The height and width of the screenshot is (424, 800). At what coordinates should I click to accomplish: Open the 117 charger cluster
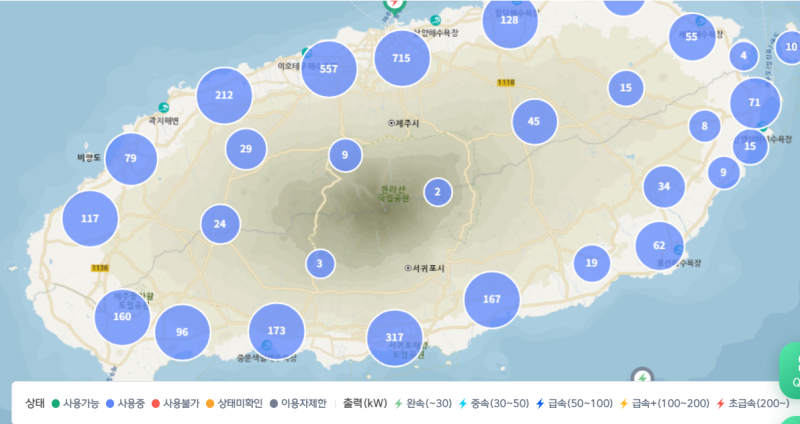90,218
